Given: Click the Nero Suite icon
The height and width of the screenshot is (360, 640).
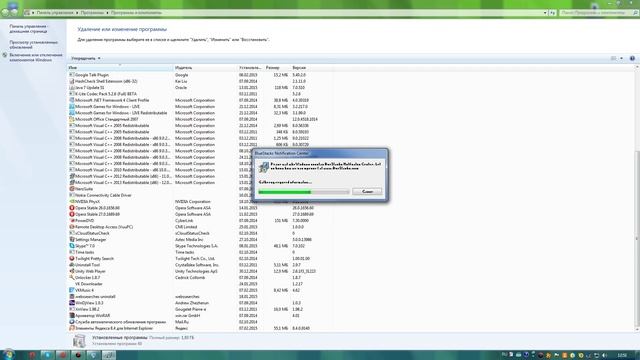Looking at the screenshot, I should click(x=72, y=189).
